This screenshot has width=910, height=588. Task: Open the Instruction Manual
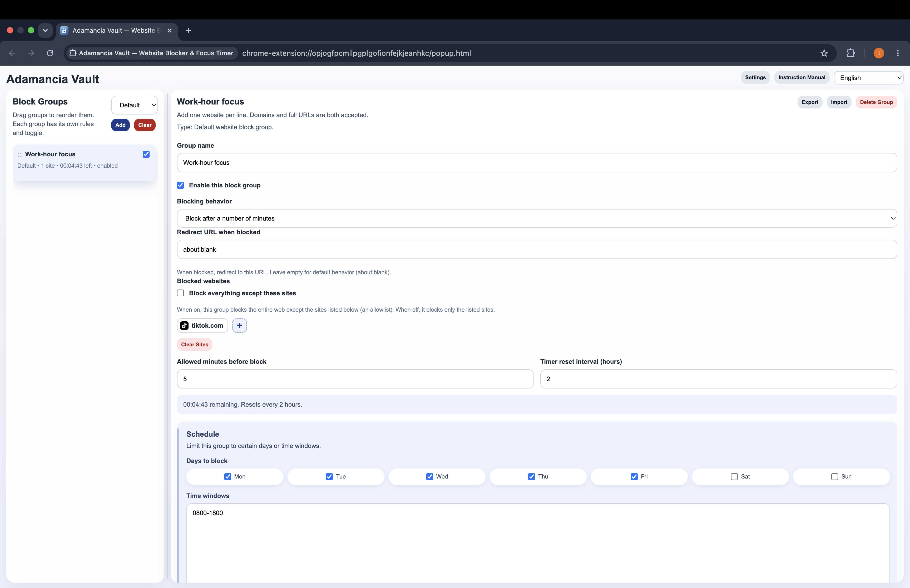pos(802,77)
